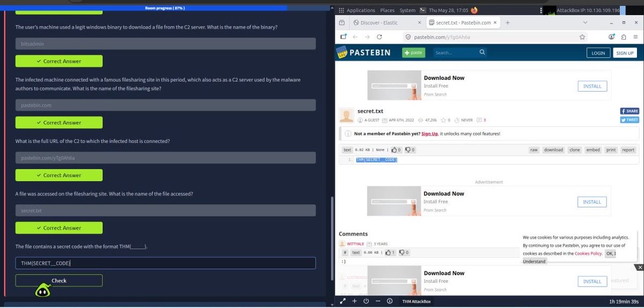Click the plus icon in AttackBox bar
This screenshot has width=644, height=308.
pyautogui.click(x=354, y=301)
